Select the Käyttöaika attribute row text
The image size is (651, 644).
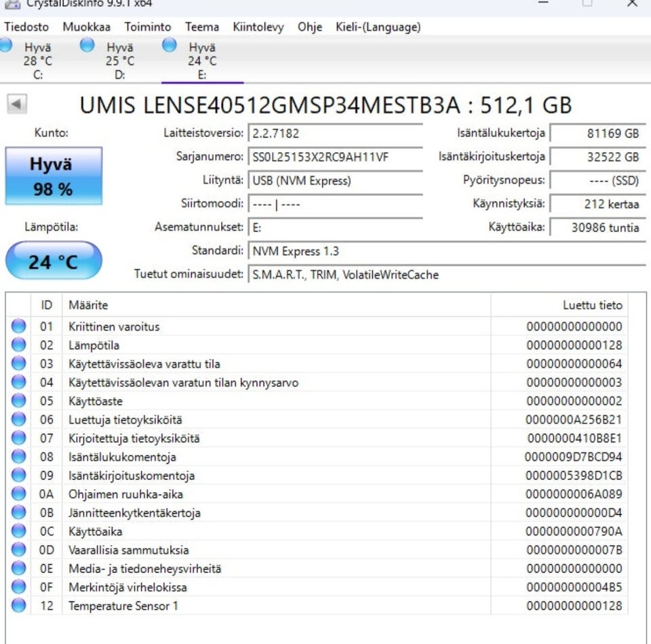[96, 531]
